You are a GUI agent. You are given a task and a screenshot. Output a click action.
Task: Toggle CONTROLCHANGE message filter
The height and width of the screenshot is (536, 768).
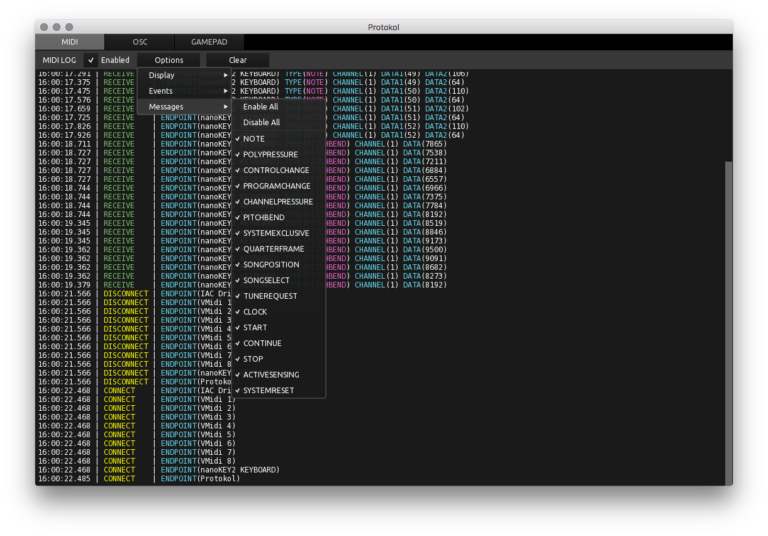[278, 170]
